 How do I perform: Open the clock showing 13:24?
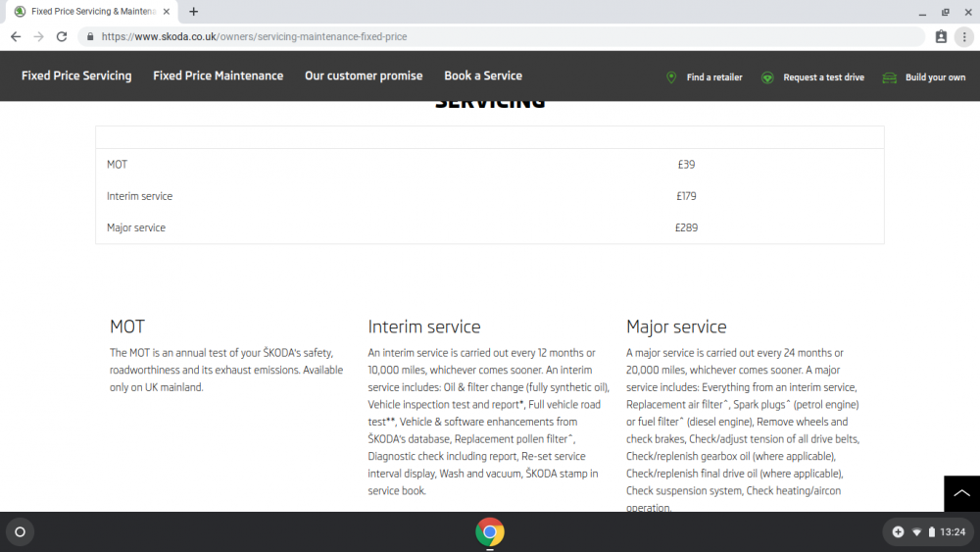pyautogui.click(x=953, y=532)
